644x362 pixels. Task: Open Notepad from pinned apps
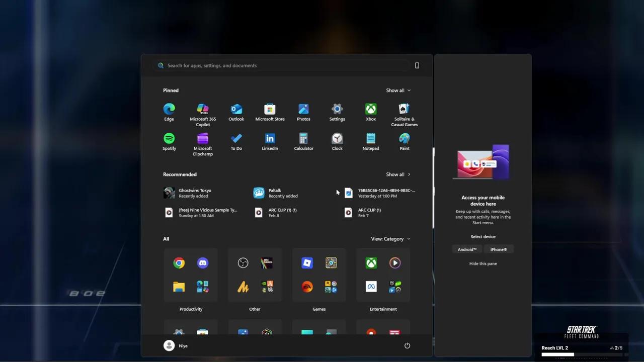coord(371,142)
